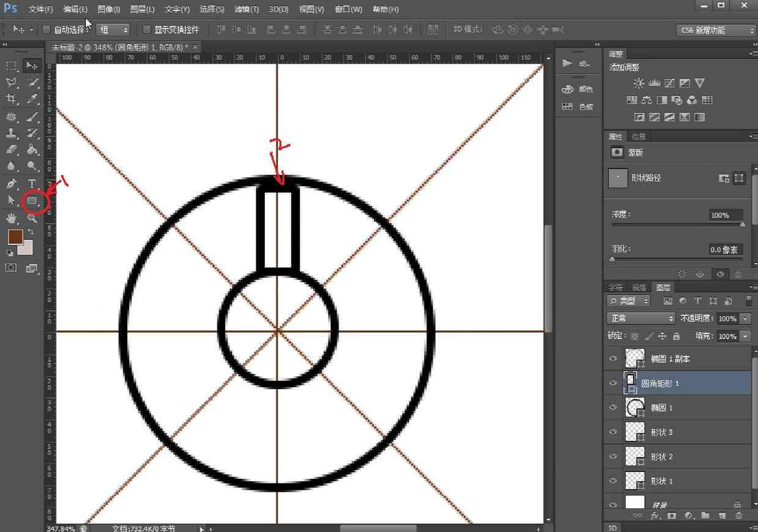The height and width of the screenshot is (532, 758).
Task: Open the 调整 panel flyout menu
Action: [752, 54]
